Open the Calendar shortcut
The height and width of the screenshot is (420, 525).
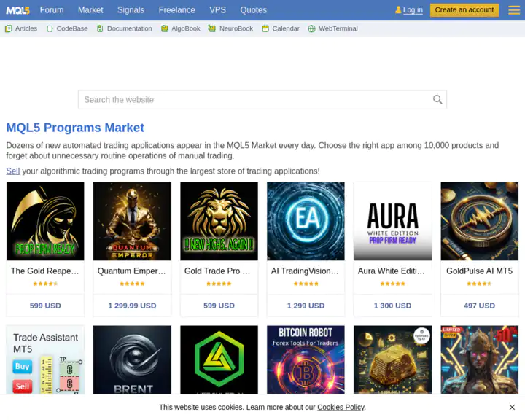(280, 28)
